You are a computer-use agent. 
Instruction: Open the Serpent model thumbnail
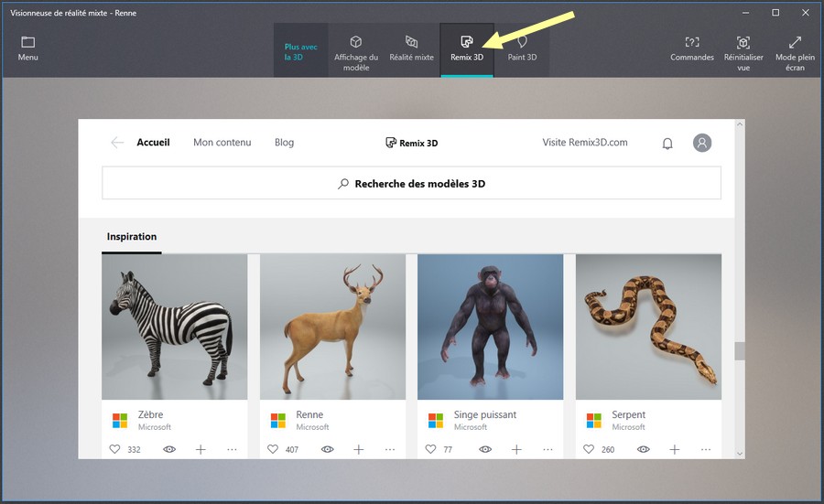[x=648, y=327]
